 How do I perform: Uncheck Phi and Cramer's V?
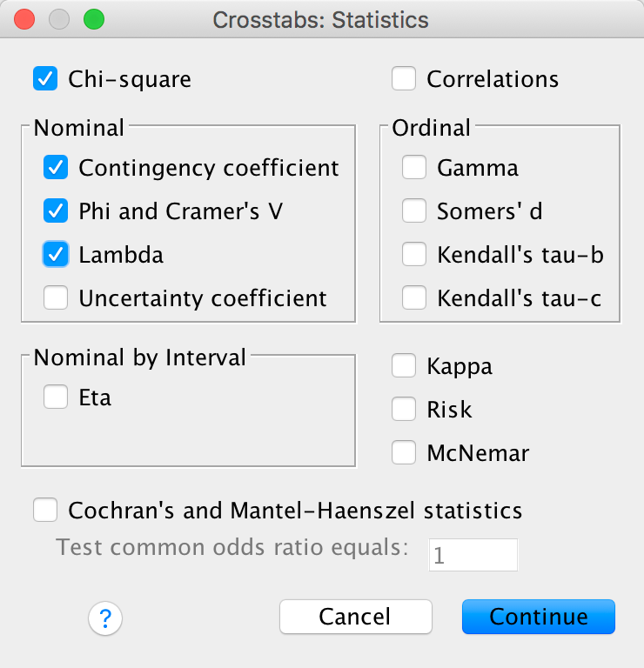pyautogui.click(x=56, y=211)
